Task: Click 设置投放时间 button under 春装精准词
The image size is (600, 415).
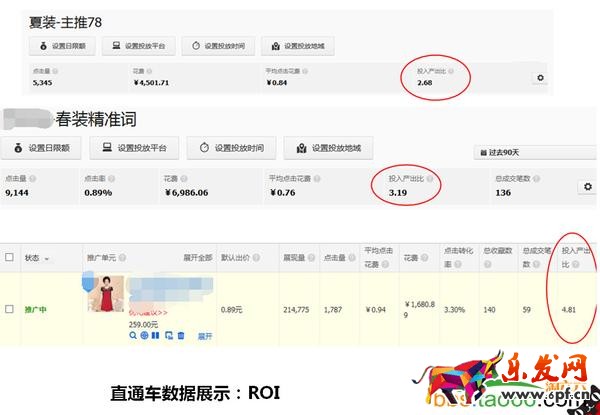Action: (x=228, y=148)
